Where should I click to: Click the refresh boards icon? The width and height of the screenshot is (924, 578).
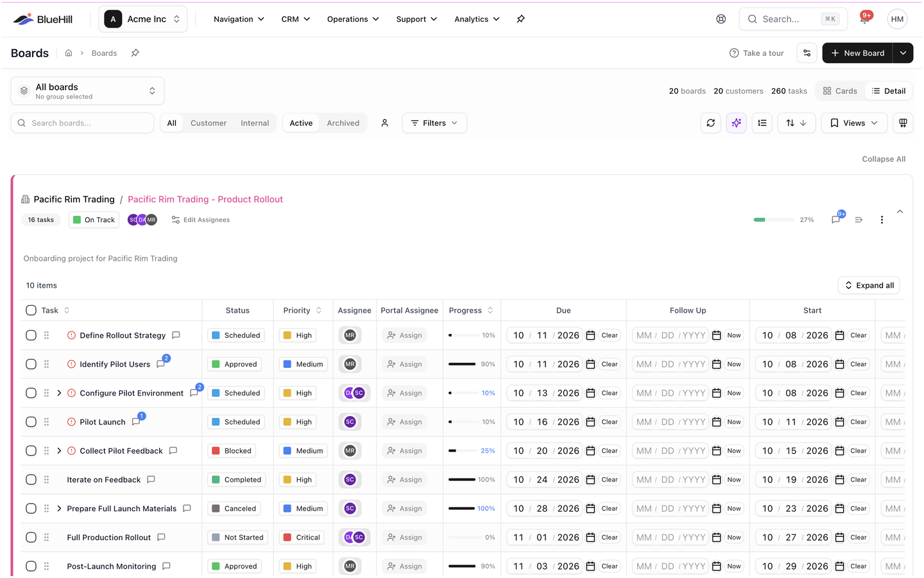(711, 123)
